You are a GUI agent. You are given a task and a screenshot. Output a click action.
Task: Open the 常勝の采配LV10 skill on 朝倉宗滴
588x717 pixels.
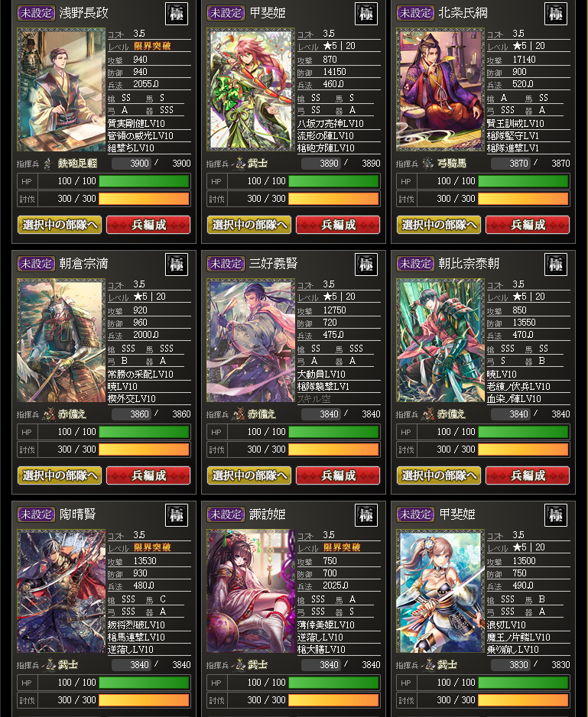coord(140,374)
